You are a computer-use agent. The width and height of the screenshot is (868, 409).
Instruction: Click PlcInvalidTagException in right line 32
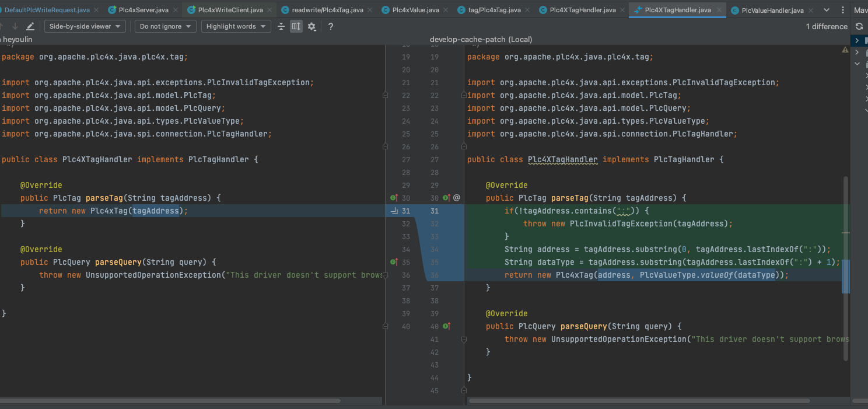point(621,223)
